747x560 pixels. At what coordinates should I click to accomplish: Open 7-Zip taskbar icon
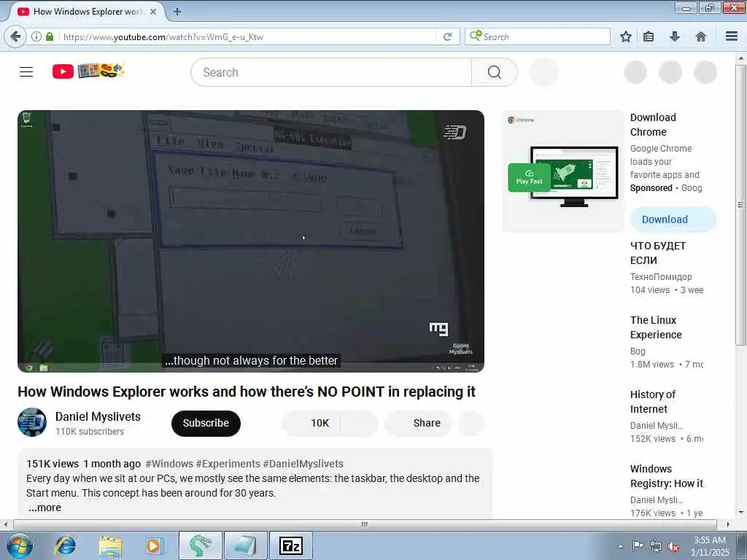tap(291, 545)
